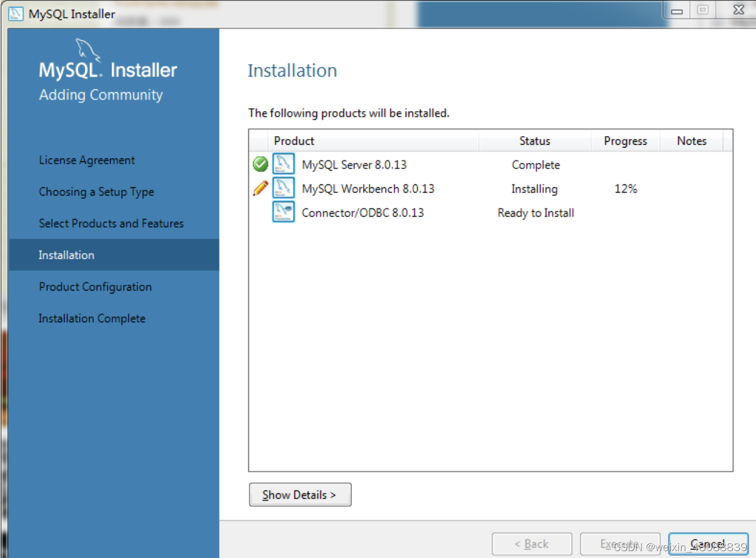
Task: Click the MySQL Server 8.0.13 product icon
Action: point(283,164)
